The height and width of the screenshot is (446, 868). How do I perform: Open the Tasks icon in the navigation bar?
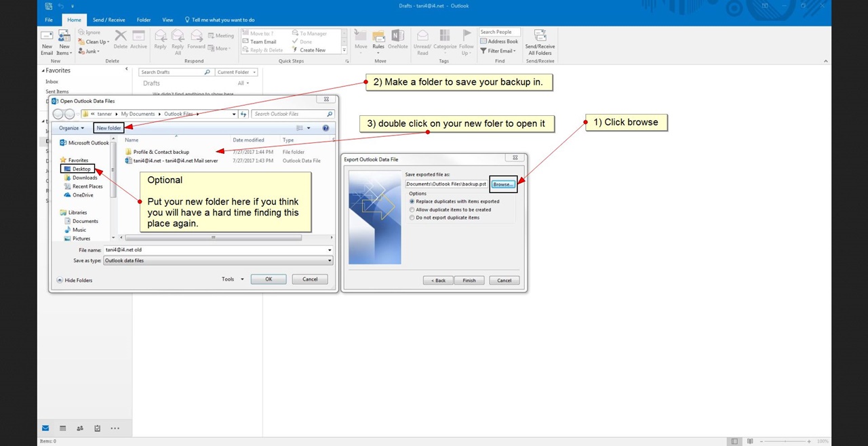point(98,428)
